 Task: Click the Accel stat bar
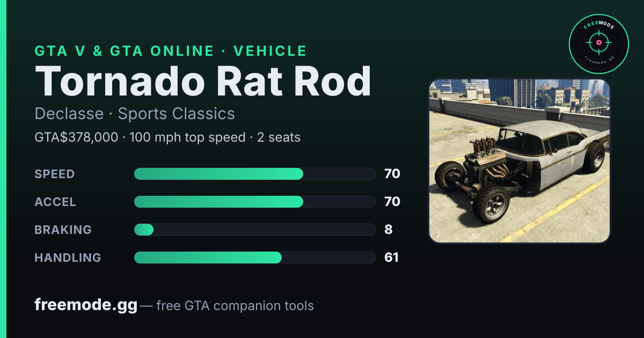tap(254, 202)
